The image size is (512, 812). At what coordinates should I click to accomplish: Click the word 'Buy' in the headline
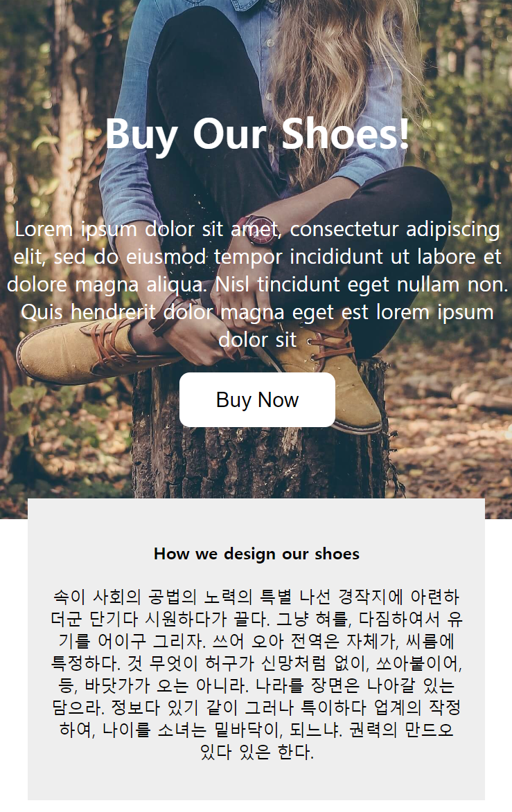(x=141, y=135)
